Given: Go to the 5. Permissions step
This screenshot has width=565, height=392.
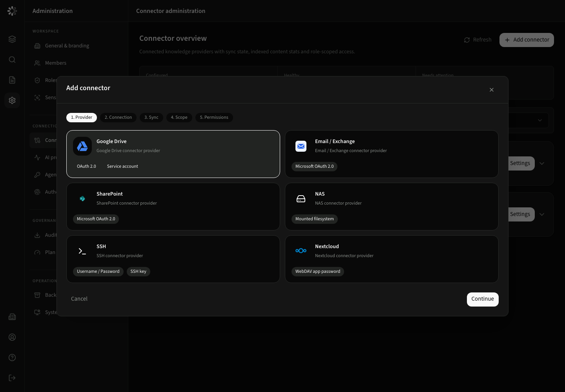Looking at the screenshot, I should pyautogui.click(x=214, y=118).
